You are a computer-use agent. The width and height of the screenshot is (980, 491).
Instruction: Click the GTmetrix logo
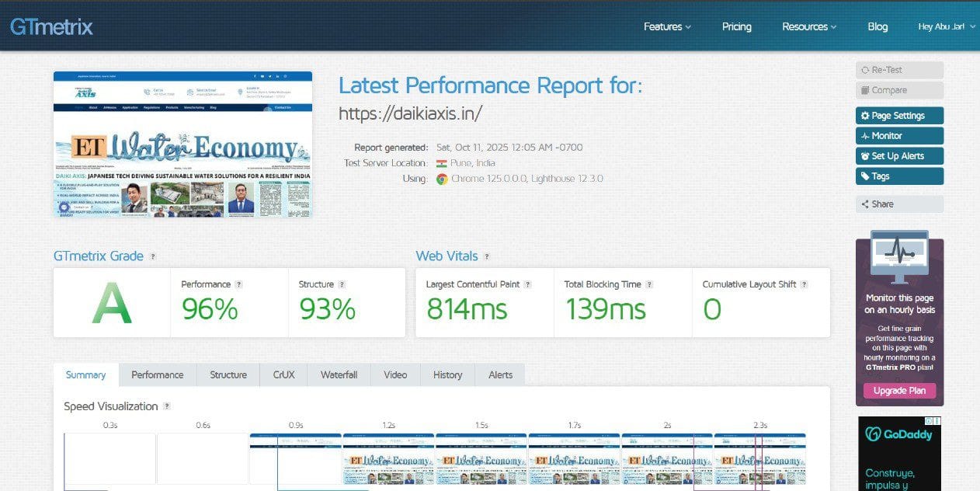point(51,27)
